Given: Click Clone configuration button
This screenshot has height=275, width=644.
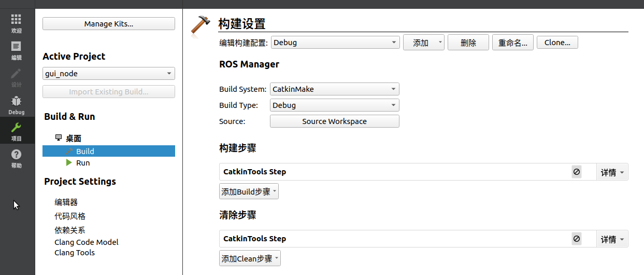Looking at the screenshot, I should [557, 43].
